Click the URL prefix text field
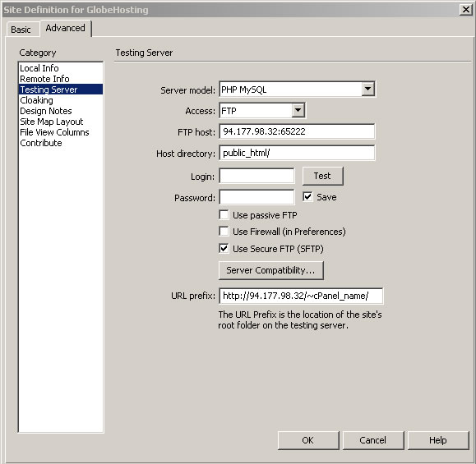476x464 pixels. coord(301,296)
